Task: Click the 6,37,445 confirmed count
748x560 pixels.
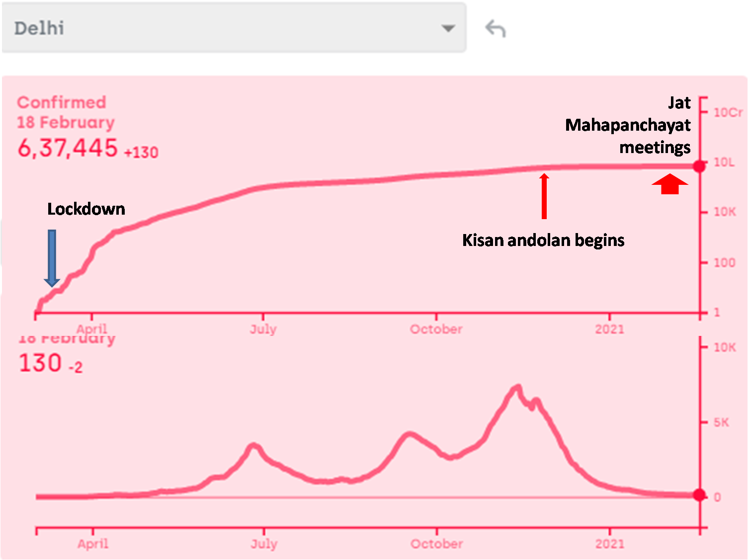Action: (x=68, y=148)
